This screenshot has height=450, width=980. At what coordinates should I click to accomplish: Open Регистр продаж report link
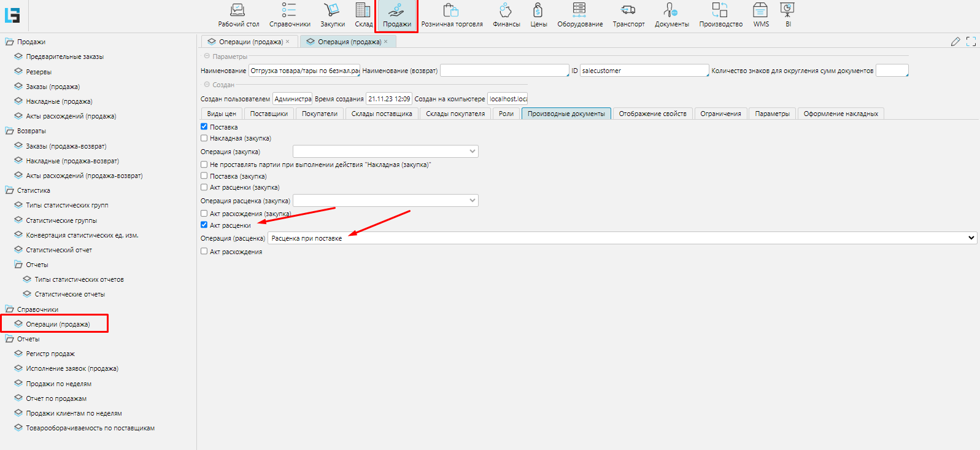50,354
